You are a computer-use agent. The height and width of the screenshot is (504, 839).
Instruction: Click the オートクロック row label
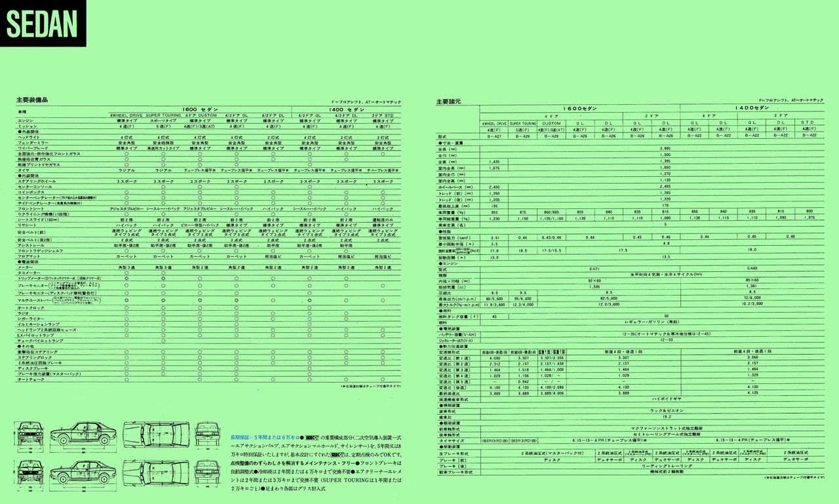31,307
